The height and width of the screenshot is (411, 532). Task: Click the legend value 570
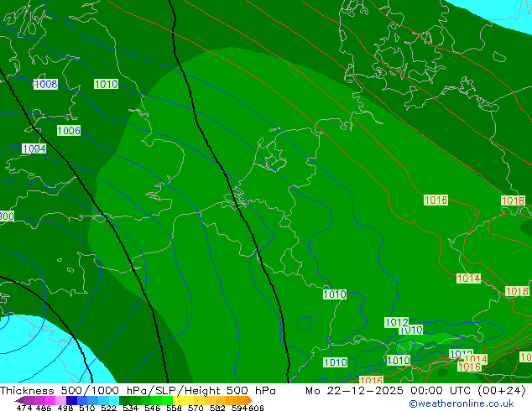(x=196, y=408)
